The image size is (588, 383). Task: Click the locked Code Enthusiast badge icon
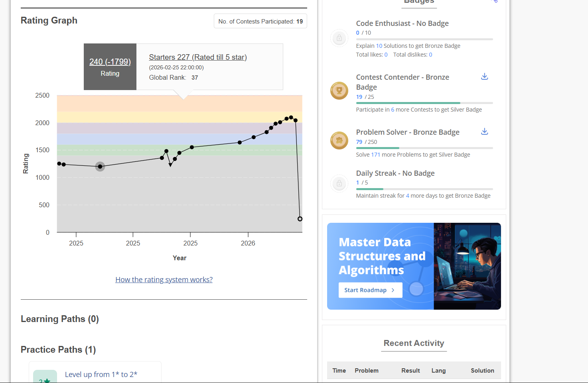point(339,38)
